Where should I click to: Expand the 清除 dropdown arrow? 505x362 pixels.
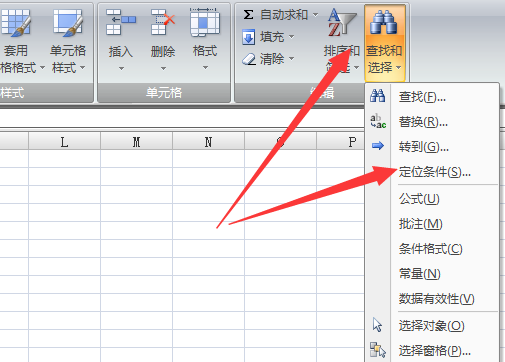click(x=291, y=59)
